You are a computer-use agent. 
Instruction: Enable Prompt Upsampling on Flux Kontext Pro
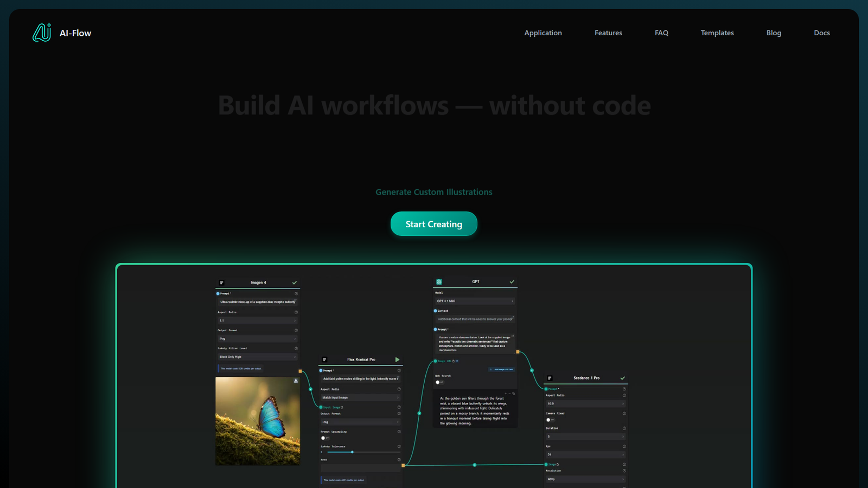325,438
